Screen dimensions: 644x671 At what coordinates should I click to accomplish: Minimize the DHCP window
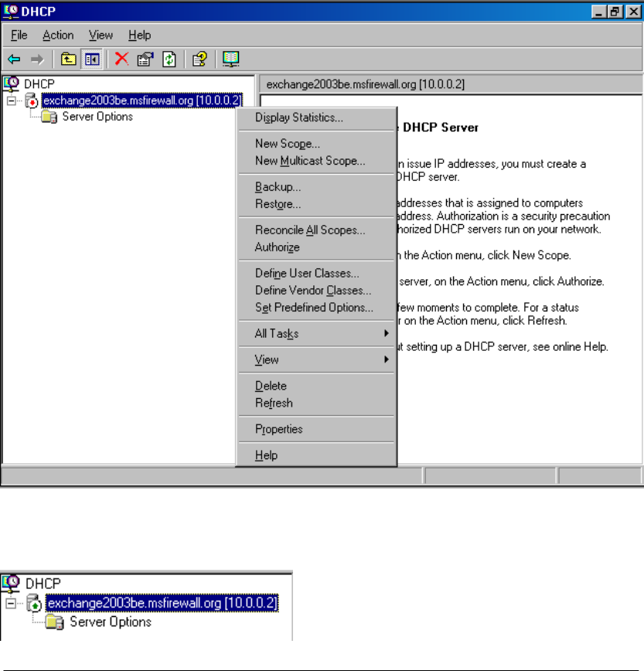tap(598, 12)
